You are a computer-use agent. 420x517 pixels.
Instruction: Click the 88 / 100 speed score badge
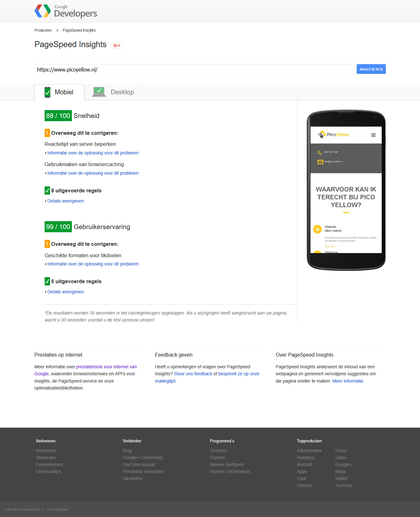tap(58, 116)
